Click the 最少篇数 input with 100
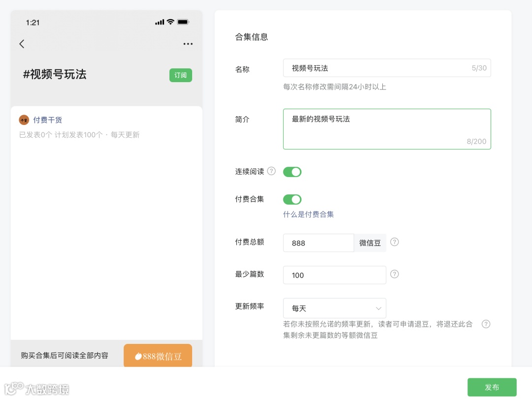The height and width of the screenshot is (399, 532). 334,275
